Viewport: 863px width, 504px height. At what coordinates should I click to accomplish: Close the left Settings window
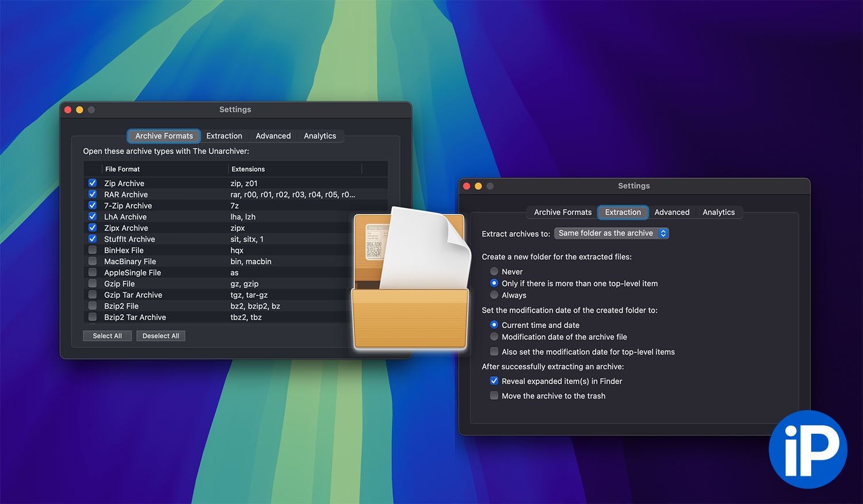pos(68,109)
